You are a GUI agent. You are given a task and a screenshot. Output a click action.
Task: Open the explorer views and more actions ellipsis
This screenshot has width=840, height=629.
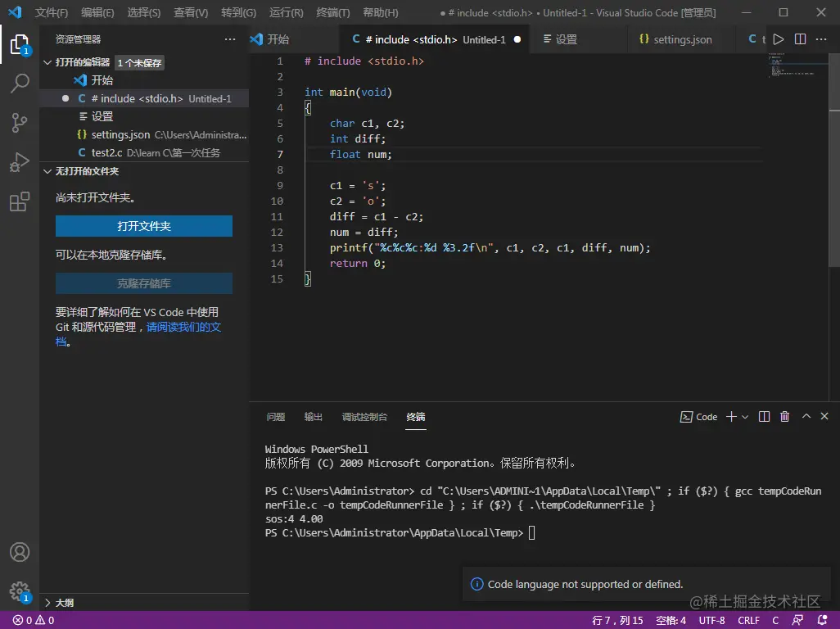point(230,39)
